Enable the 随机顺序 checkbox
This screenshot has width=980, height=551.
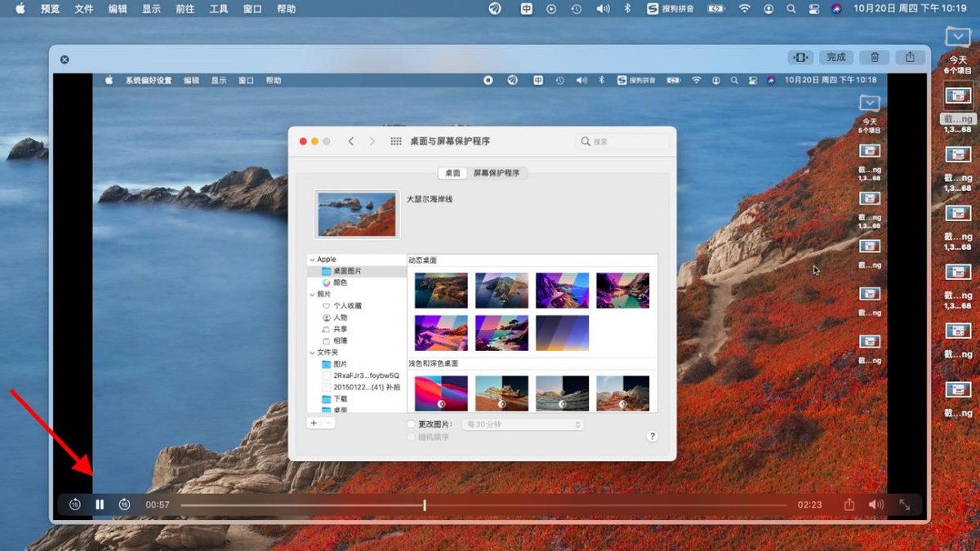pyautogui.click(x=412, y=436)
